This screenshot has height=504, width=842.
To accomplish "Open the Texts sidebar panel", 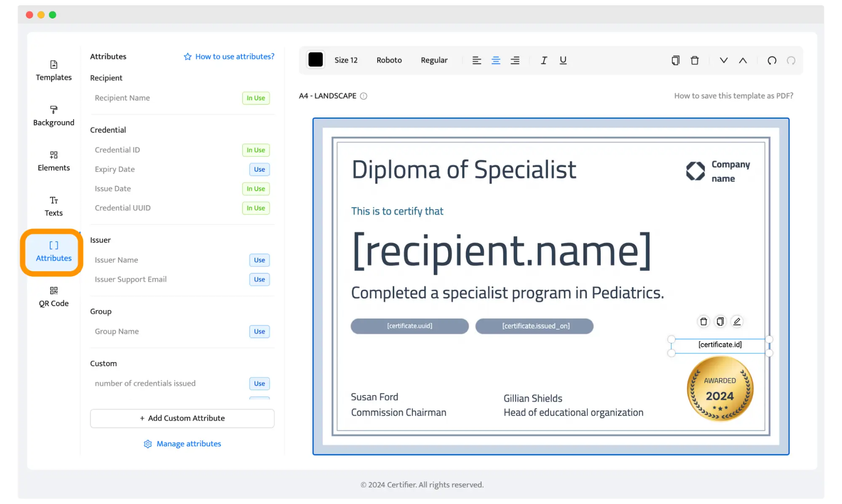I will click(x=53, y=206).
